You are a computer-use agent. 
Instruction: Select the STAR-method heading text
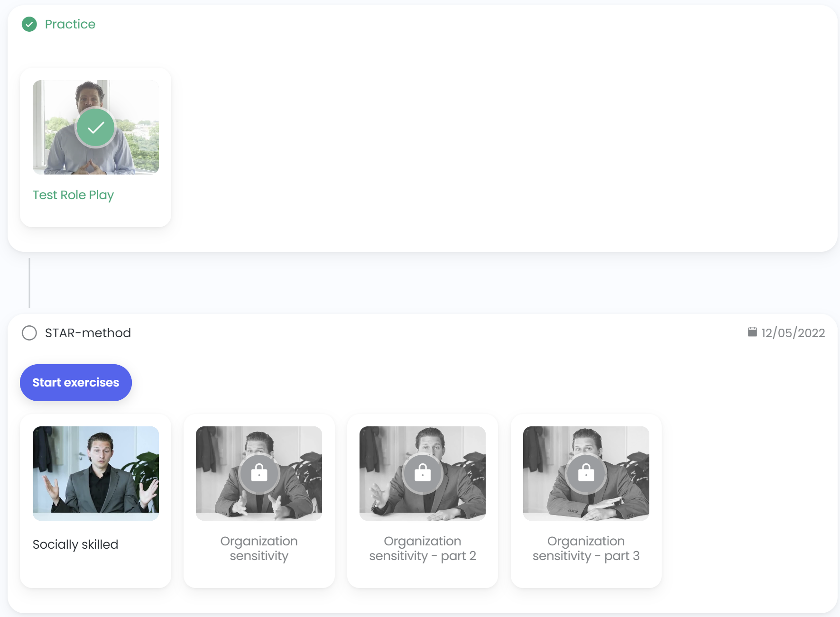[x=88, y=333]
